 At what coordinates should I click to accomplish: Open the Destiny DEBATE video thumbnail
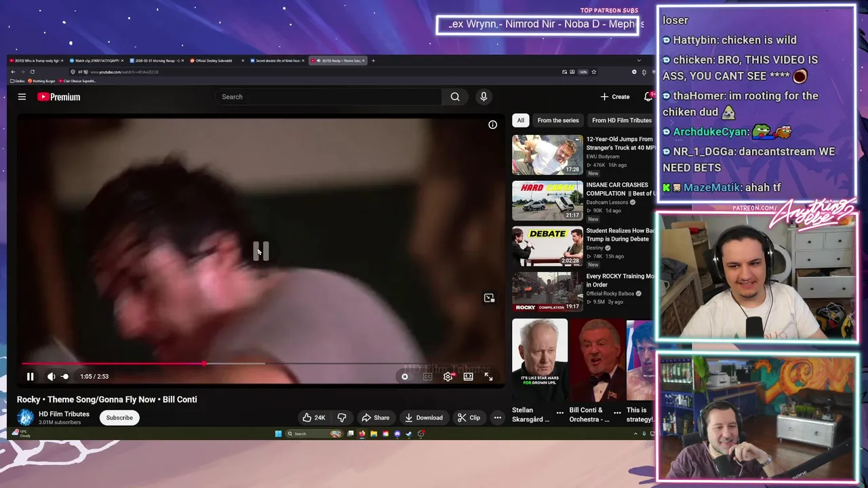click(x=547, y=247)
